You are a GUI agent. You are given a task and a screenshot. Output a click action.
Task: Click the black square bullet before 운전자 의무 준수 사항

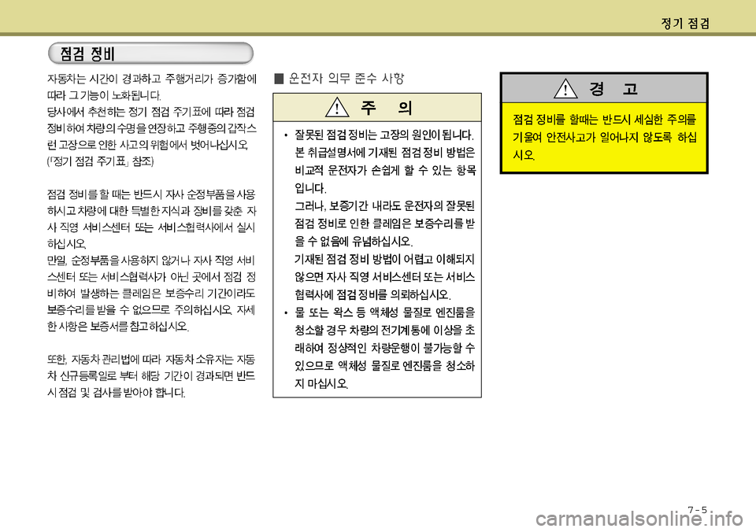click(x=278, y=78)
